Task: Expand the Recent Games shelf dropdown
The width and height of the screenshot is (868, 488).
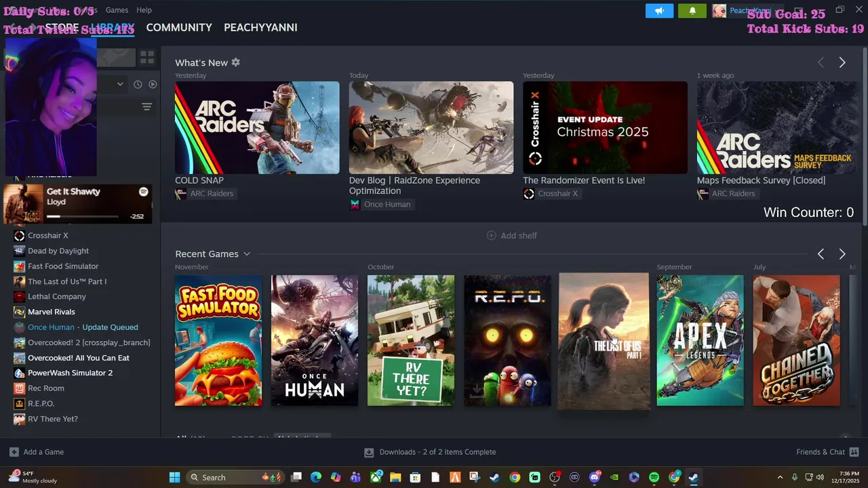Action: (x=247, y=254)
